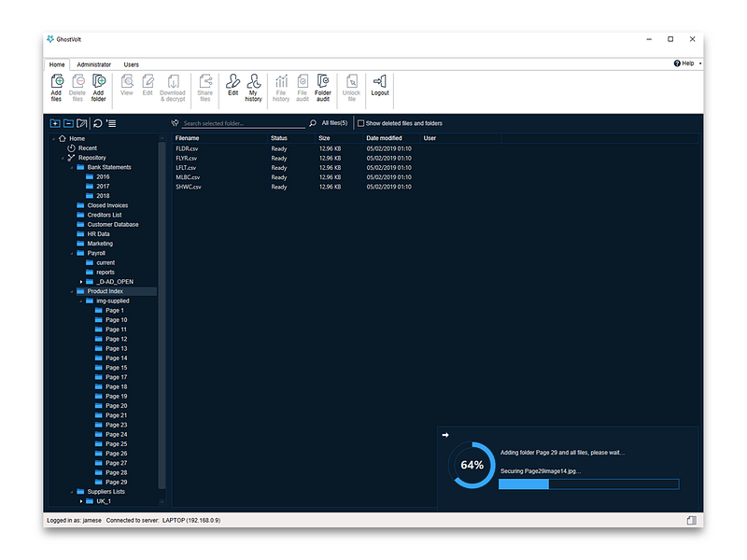Click the Add files ribbon icon
This screenshot has height=560, width=747.
pyautogui.click(x=57, y=88)
